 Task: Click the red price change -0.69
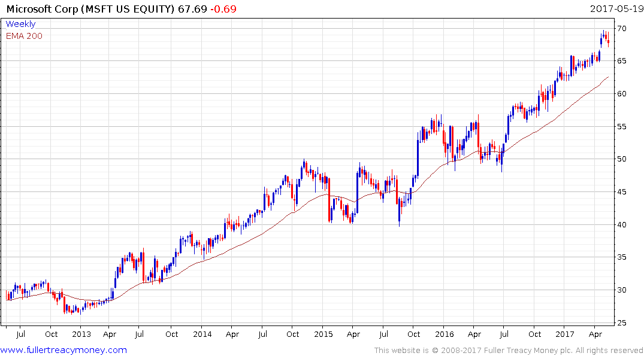click(223, 9)
